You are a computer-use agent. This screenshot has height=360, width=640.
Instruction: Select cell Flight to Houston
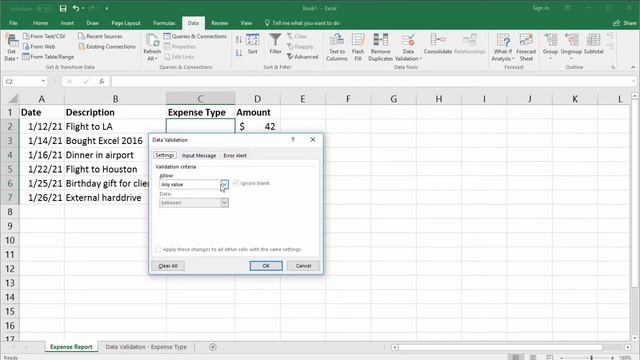[x=115, y=169]
